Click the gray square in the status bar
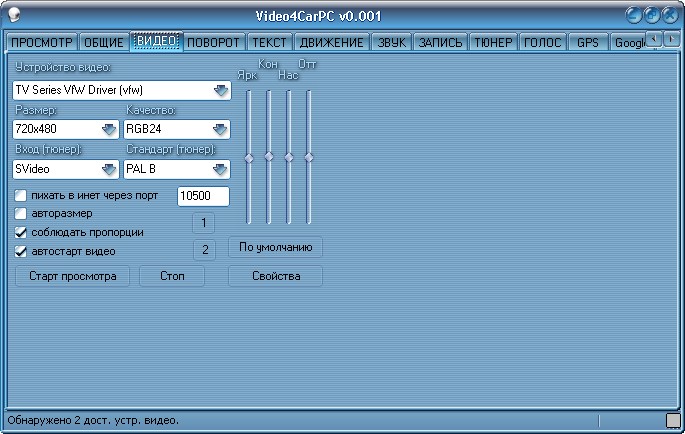Screen dimensions: 685x434 [x=672, y=420]
